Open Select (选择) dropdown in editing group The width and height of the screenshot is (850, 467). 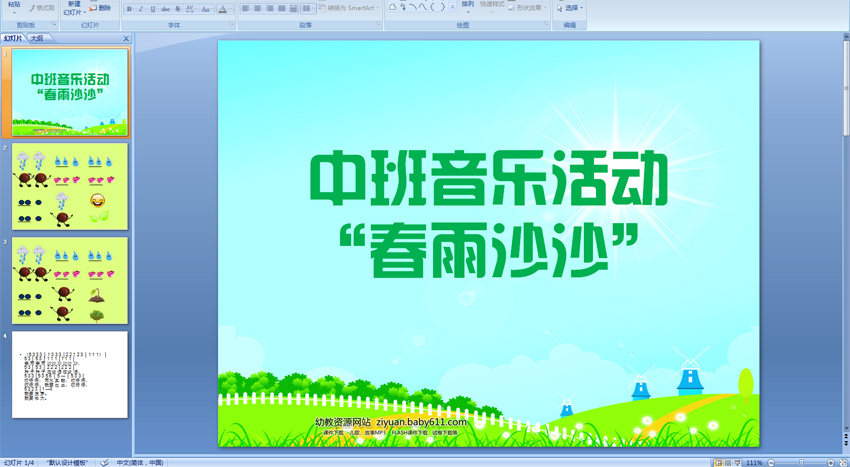click(x=570, y=8)
